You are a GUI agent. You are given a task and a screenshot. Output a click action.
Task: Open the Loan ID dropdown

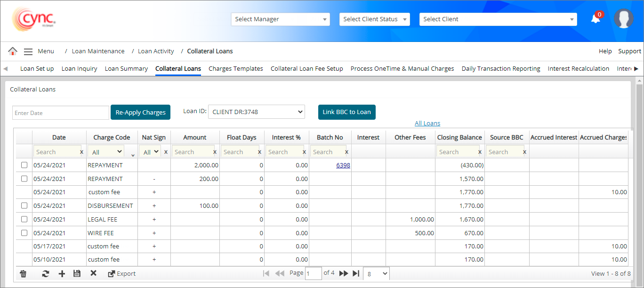click(257, 112)
